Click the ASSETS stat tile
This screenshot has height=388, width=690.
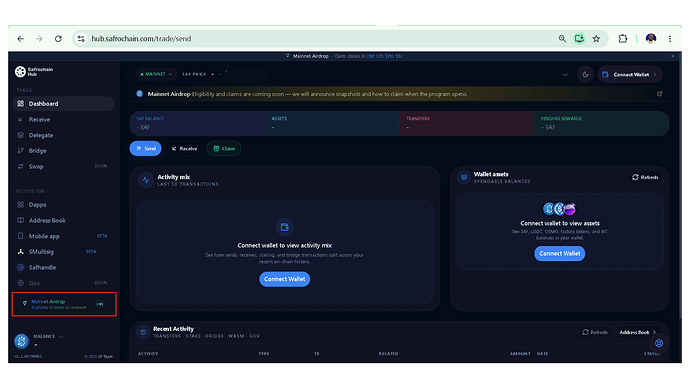tap(332, 123)
